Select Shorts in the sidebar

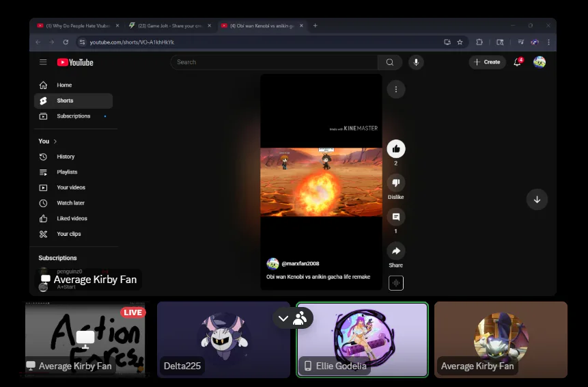pos(74,101)
